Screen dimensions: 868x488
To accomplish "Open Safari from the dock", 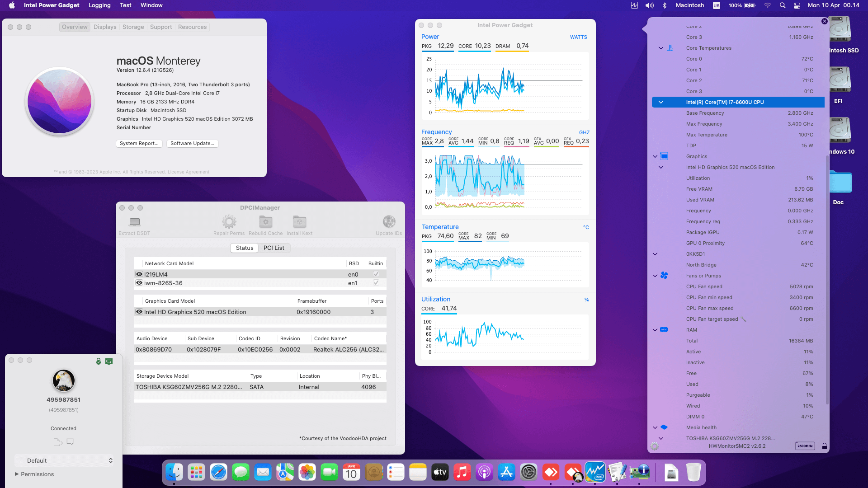I will pyautogui.click(x=218, y=473).
